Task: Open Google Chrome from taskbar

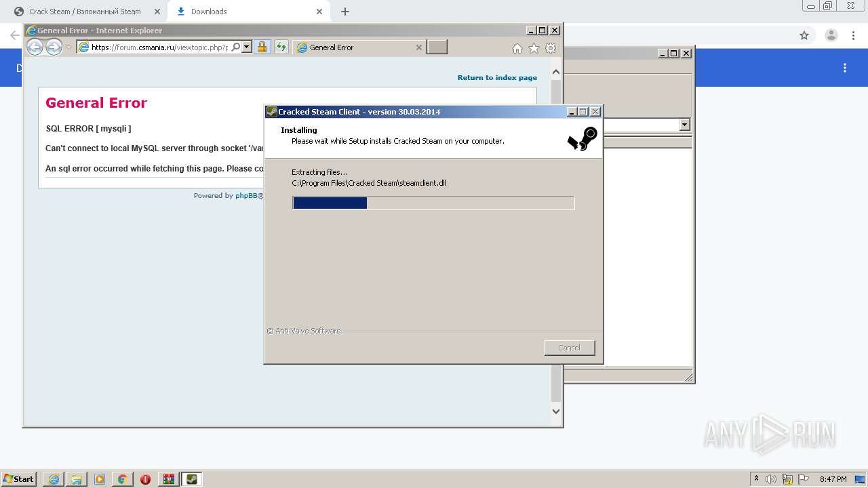Action: (123, 479)
